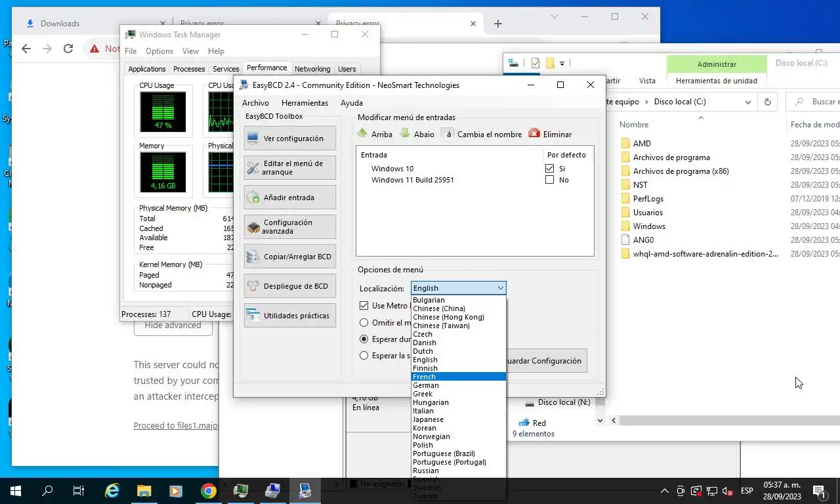Click the Explorer horizontal scrollbar
Viewport: 840px width, 504px height.
click(x=730, y=420)
